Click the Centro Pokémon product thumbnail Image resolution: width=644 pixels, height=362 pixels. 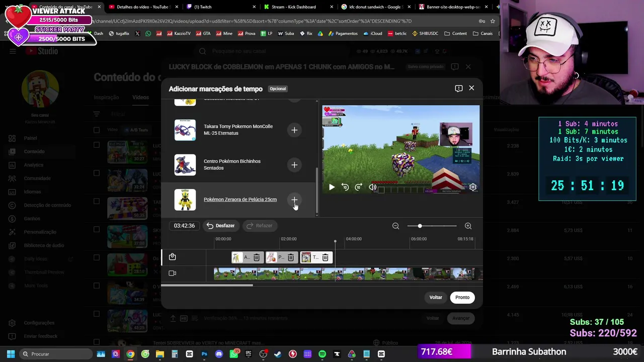185,165
